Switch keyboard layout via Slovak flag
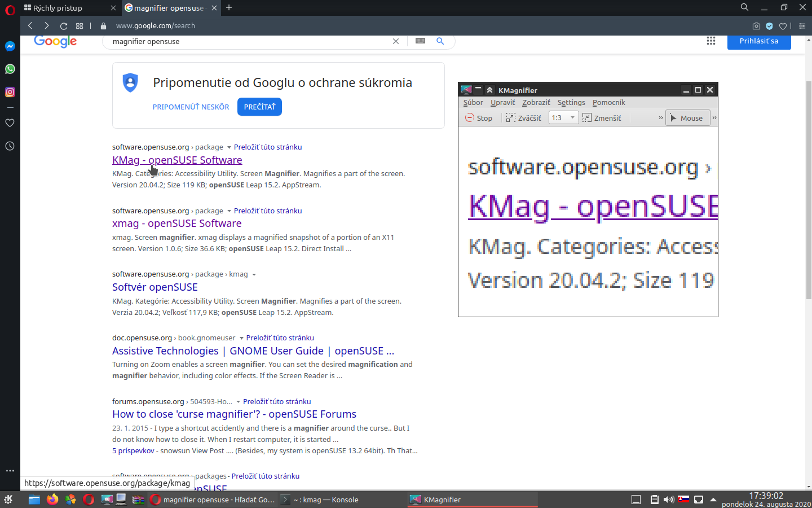The height and width of the screenshot is (508, 812). click(x=683, y=499)
